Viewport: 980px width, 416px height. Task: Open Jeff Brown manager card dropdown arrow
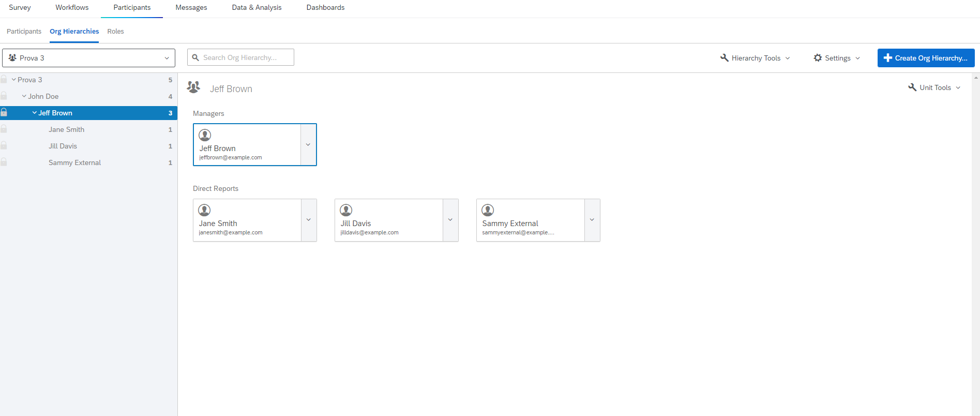(x=308, y=145)
